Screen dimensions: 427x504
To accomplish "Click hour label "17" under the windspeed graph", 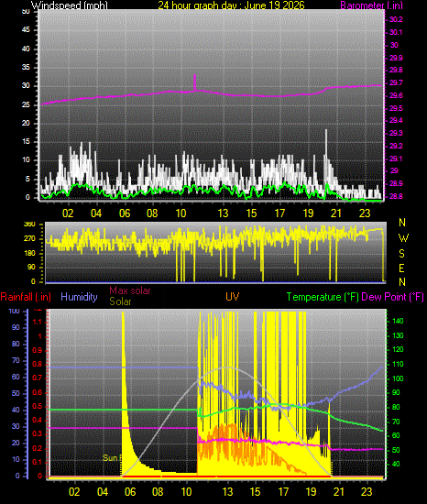I will (x=279, y=214).
